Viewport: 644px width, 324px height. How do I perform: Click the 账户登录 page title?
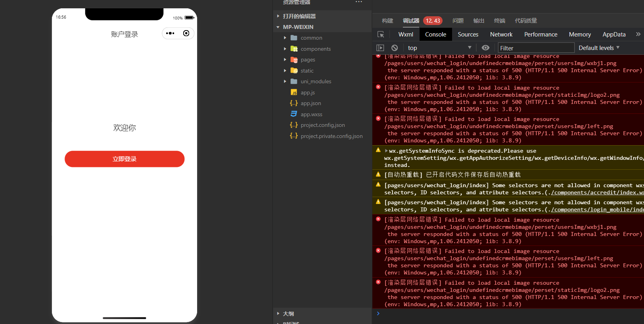point(125,35)
